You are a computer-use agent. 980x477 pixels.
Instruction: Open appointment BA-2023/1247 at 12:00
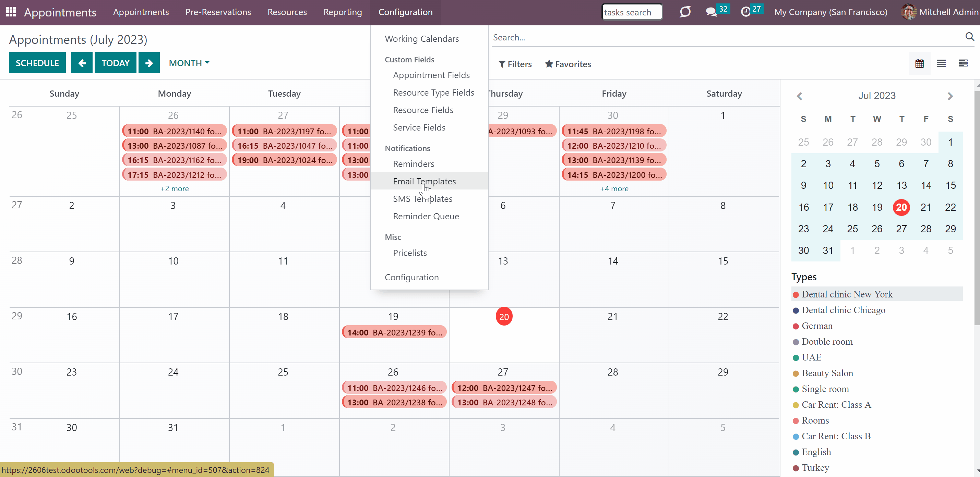point(504,388)
